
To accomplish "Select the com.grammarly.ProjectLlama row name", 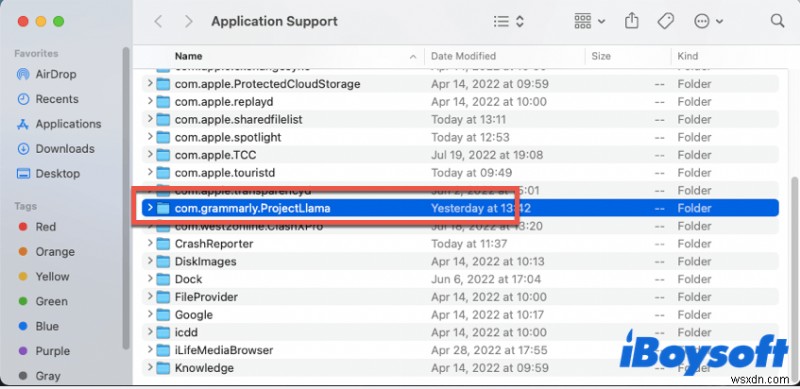I will coord(253,208).
